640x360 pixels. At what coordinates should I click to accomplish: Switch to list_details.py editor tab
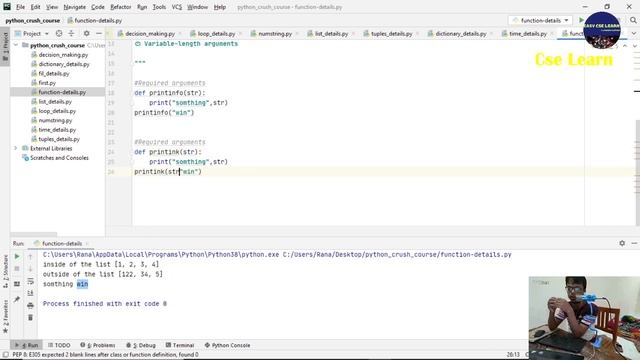pos(331,33)
